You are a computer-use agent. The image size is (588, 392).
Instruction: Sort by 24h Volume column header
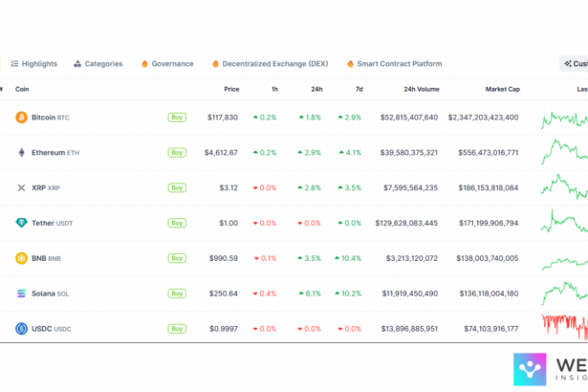[422, 90]
